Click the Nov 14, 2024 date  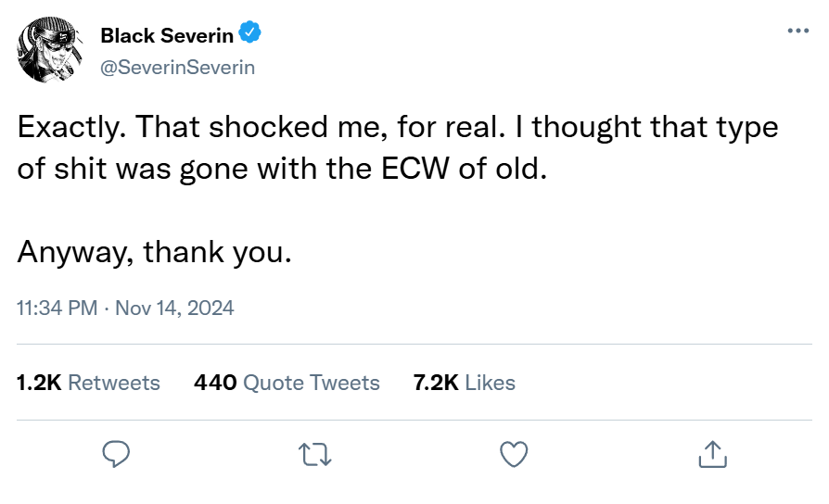click(174, 308)
